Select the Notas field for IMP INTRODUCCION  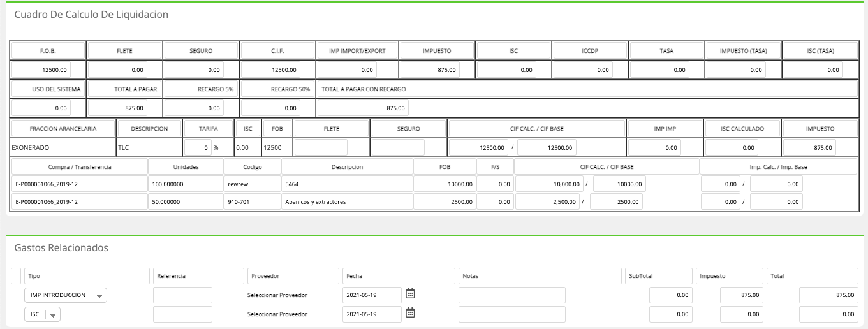512,295
